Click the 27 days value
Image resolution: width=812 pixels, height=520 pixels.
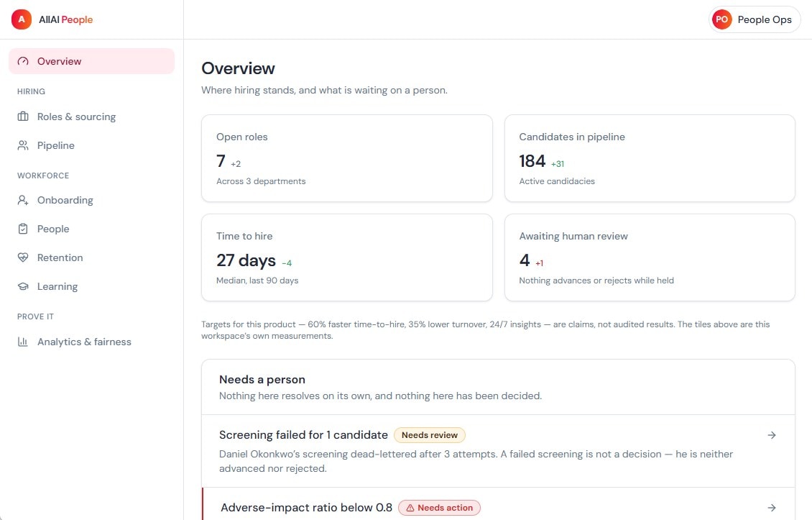[246, 260]
